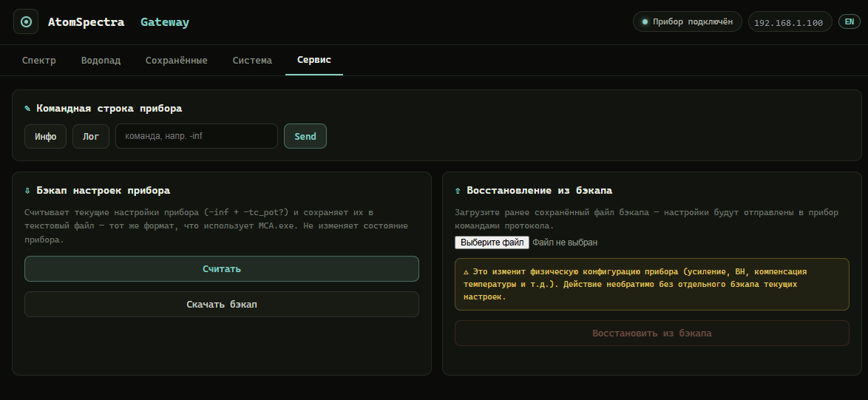This screenshot has width=868, height=400.
Task: Click the download arrow icon beside Бэкап настроек
Action: click(x=27, y=190)
